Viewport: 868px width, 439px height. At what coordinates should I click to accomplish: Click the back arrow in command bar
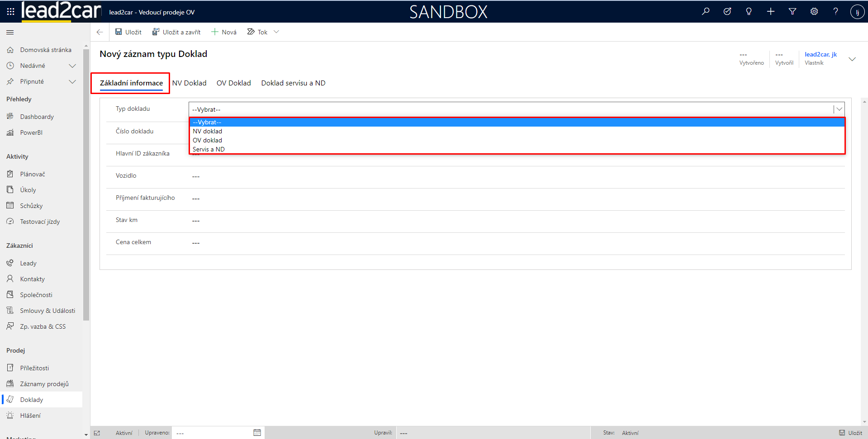pyautogui.click(x=100, y=32)
